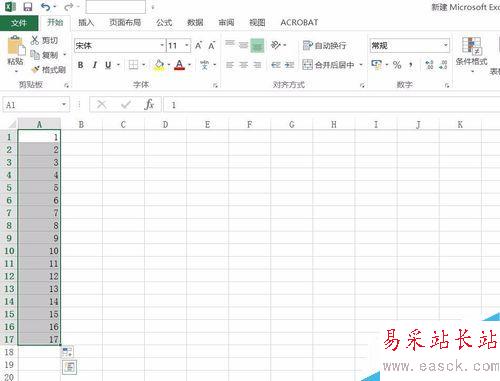Align cell text right
Image resolution: width=500 pixels, height=381 pixels.
257,65
